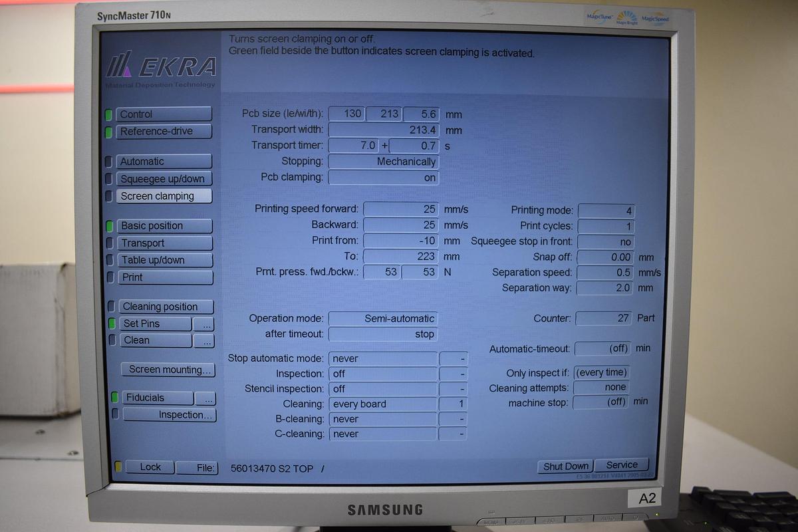Click the Shut Down button
Screen dimensions: 798x532
(565, 466)
